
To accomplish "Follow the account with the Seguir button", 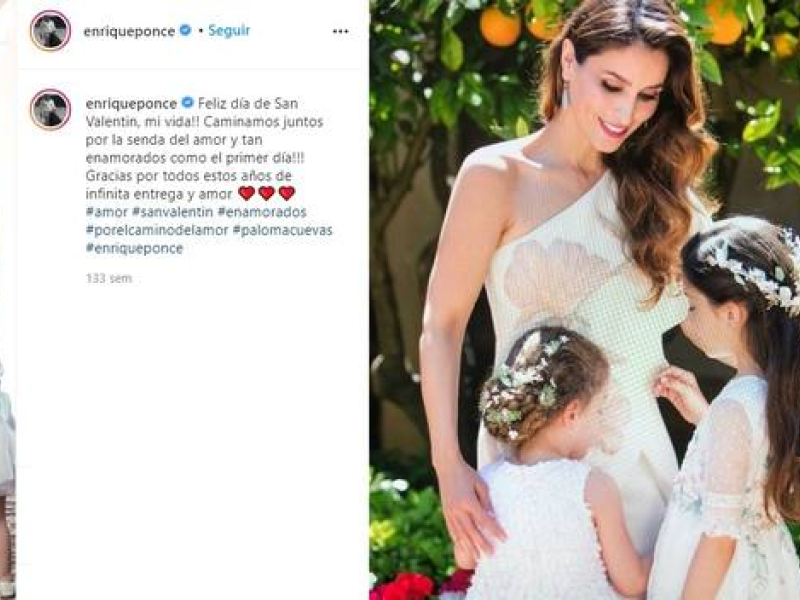I will 229,31.
